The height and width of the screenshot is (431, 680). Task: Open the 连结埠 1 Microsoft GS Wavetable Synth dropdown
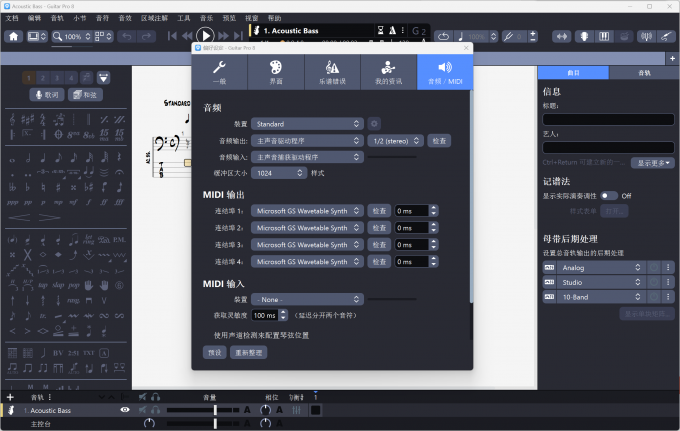tap(306, 211)
